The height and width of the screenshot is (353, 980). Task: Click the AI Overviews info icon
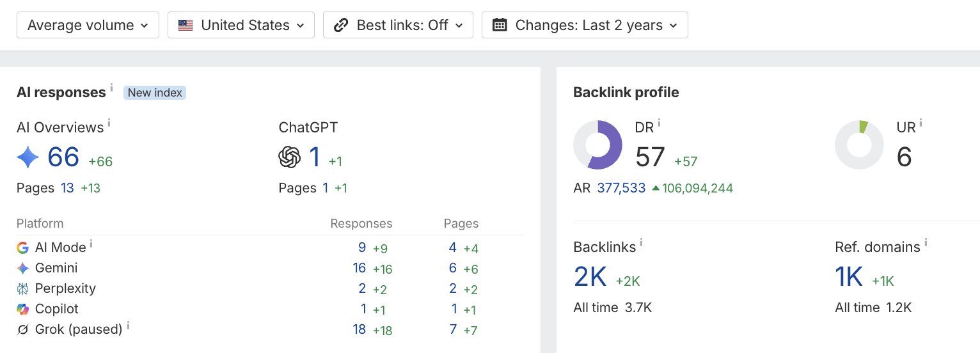click(x=109, y=123)
